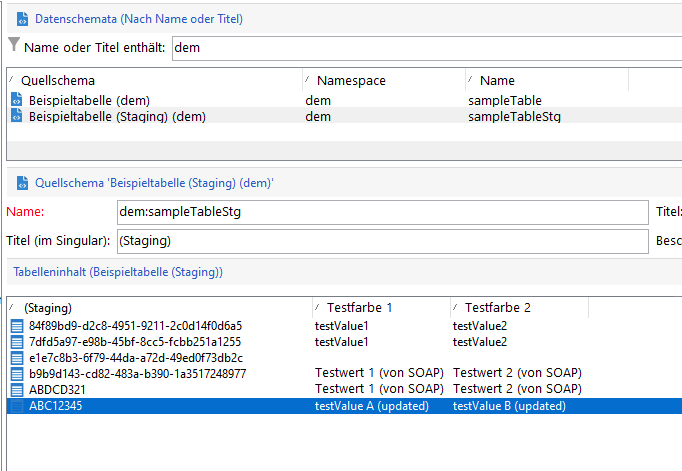
Task: Click the Datenschemata header icon
Action: [22, 19]
